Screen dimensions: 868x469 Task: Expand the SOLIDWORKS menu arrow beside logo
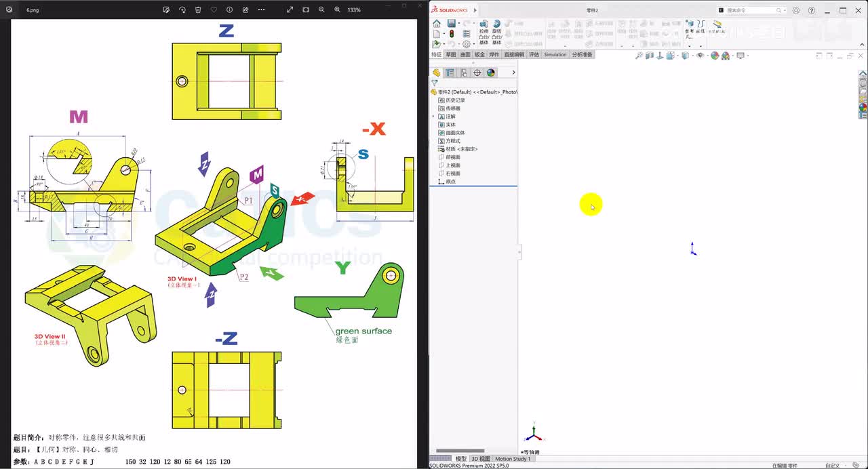tap(475, 10)
